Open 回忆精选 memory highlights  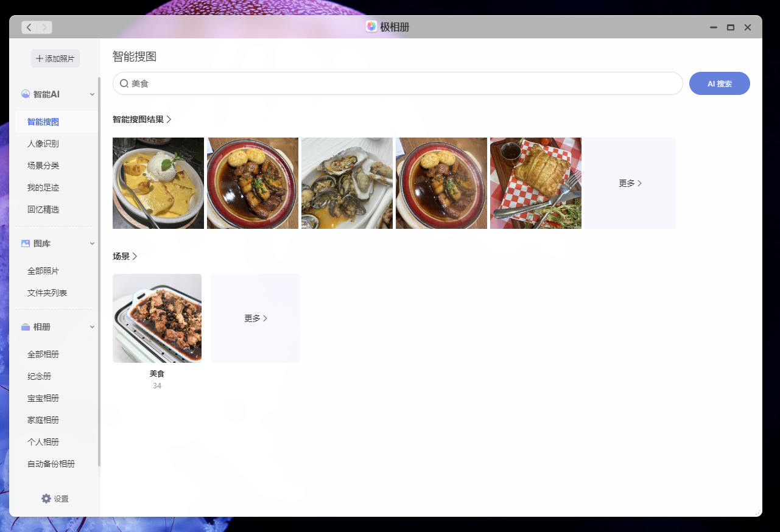[x=43, y=209]
